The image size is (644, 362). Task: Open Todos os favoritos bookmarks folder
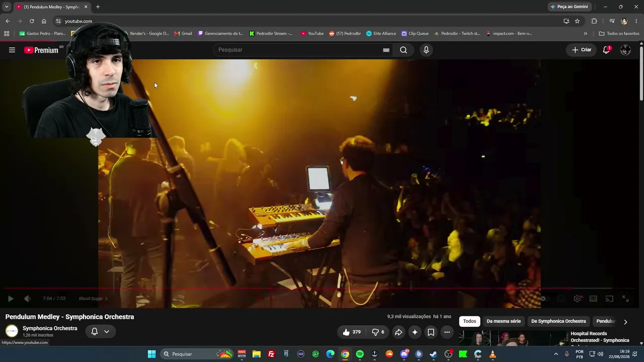(x=619, y=34)
